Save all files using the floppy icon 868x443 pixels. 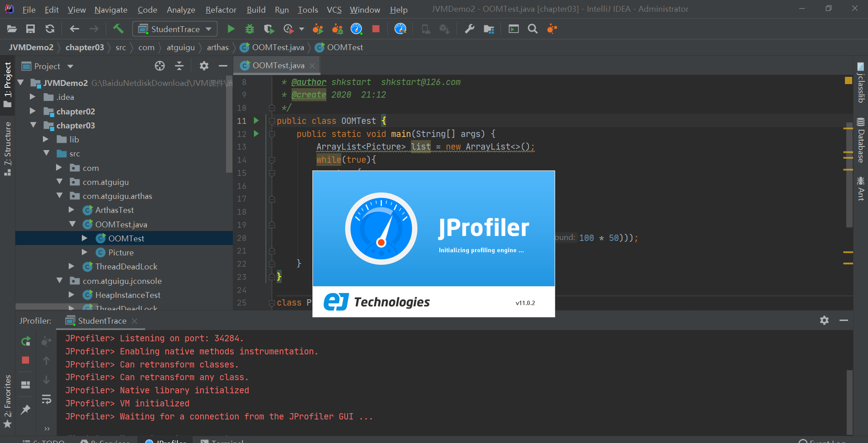[30, 29]
